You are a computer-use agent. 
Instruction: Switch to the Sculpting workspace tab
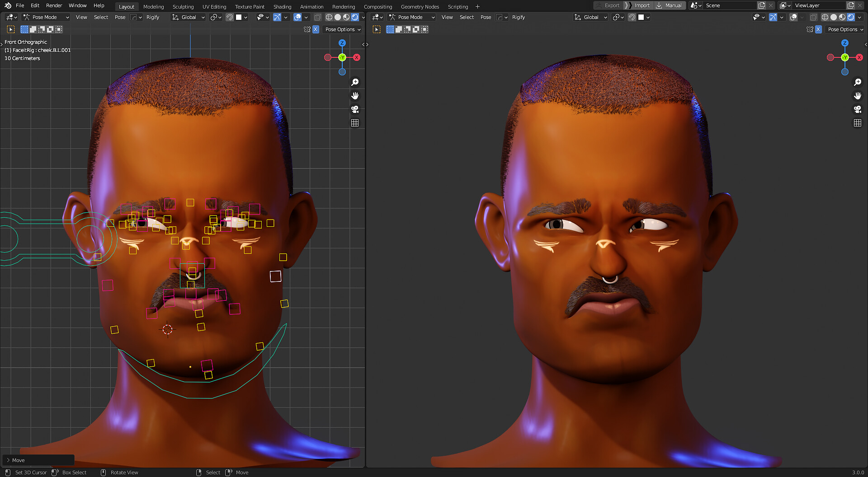coord(183,6)
